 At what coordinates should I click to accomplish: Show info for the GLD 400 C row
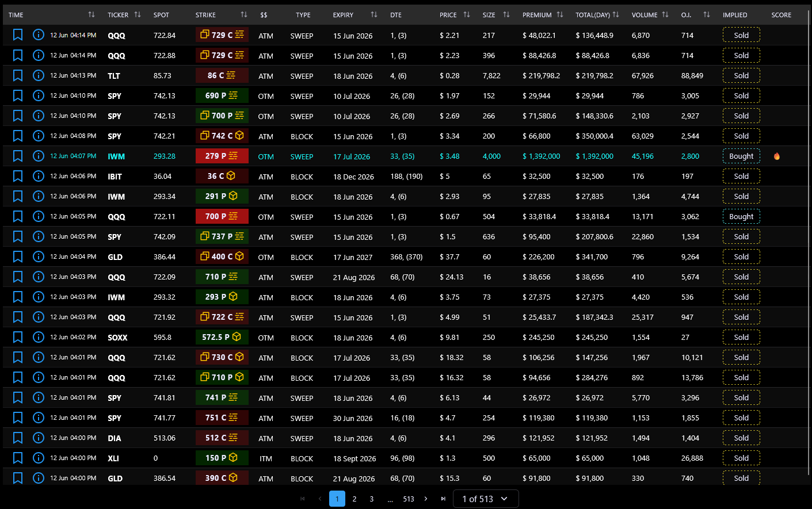click(x=39, y=257)
